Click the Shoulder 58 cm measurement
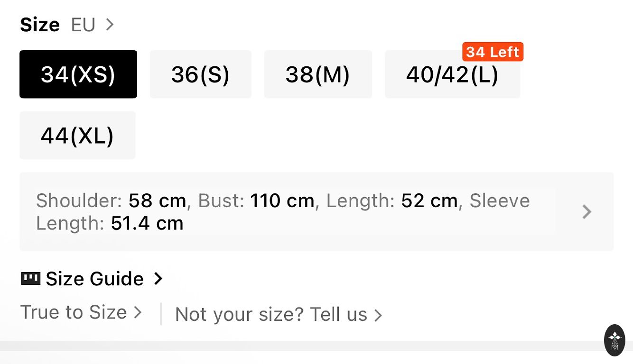633x364 pixels. (x=111, y=201)
